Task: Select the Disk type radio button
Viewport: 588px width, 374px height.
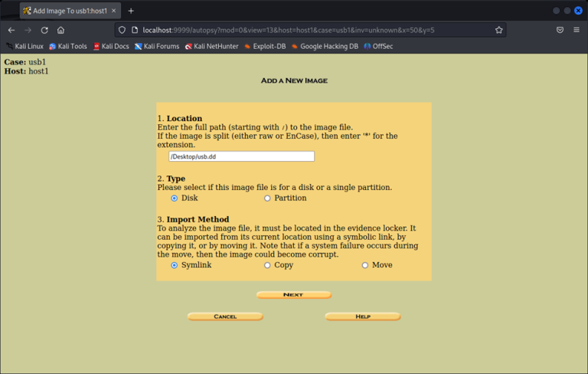Action: [x=174, y=198]
